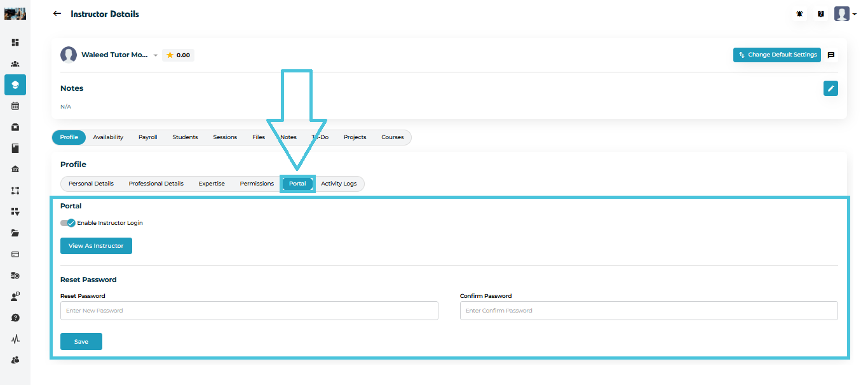Expand the Waleed Tutor instructor name dropdown
Image resolution: width=868 pixels, height=385 pixels.
(156, 55)
